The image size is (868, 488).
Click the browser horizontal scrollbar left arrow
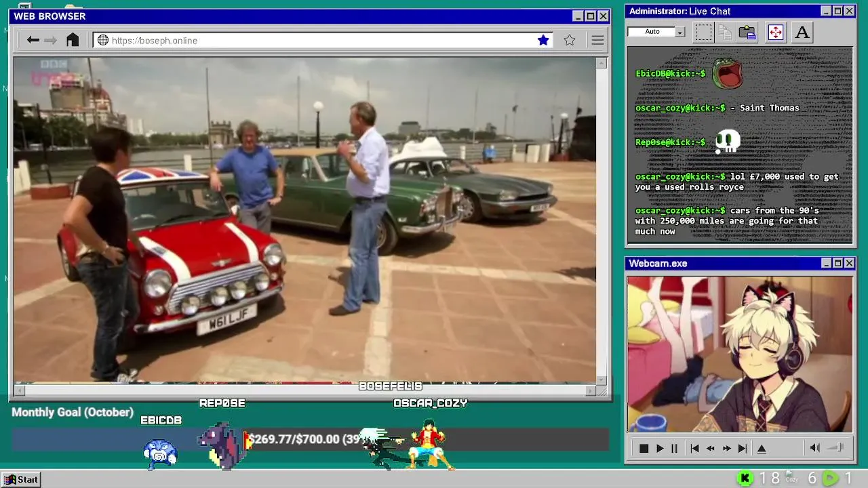(x=19, y=390)
